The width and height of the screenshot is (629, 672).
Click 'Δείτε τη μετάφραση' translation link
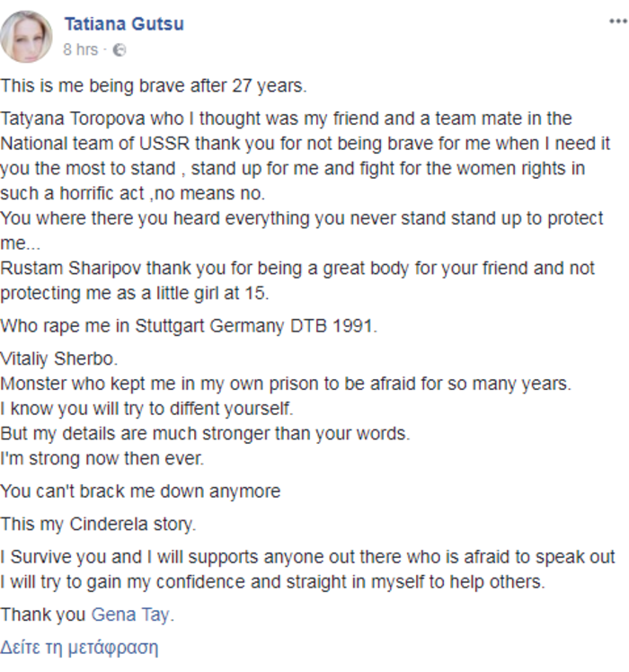[x=80, y=647]
